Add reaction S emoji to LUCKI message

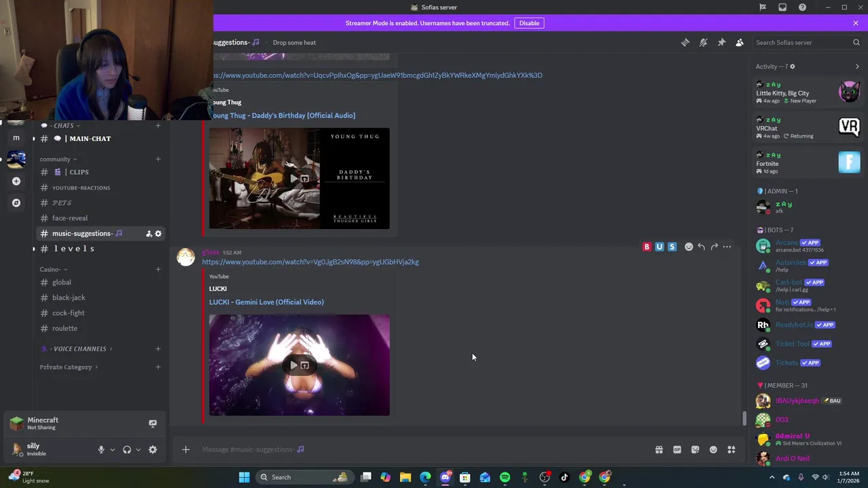point(672,247)
